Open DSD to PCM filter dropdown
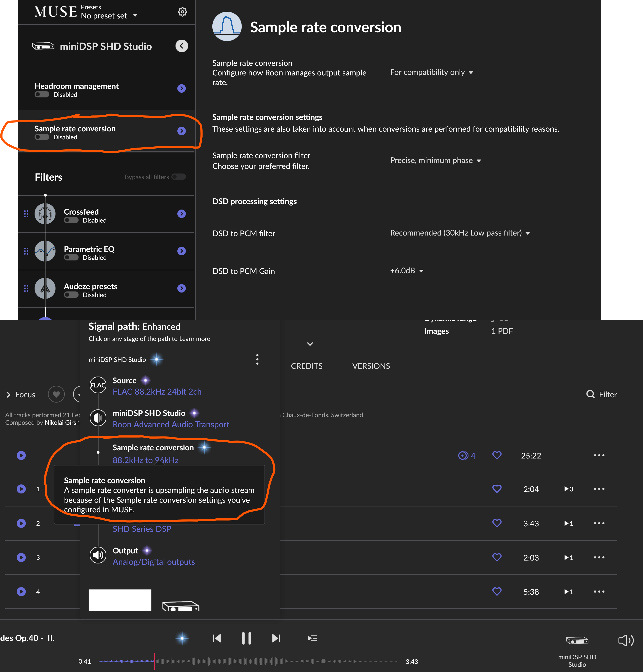643x672 pixels. pos(460,233)
